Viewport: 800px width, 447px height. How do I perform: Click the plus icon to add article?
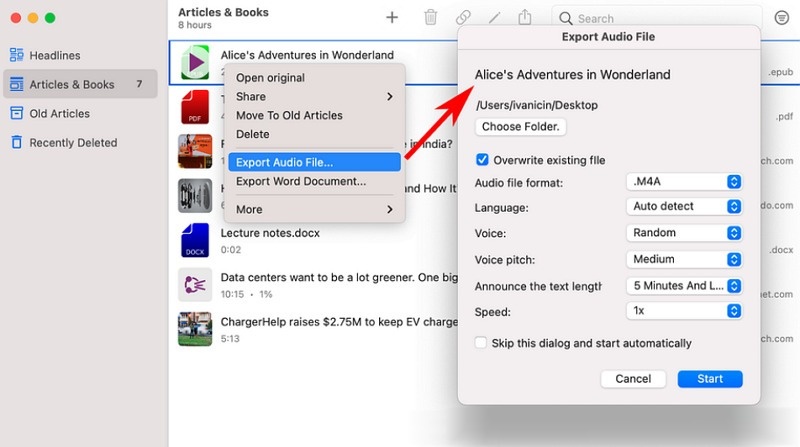point(392,17)
